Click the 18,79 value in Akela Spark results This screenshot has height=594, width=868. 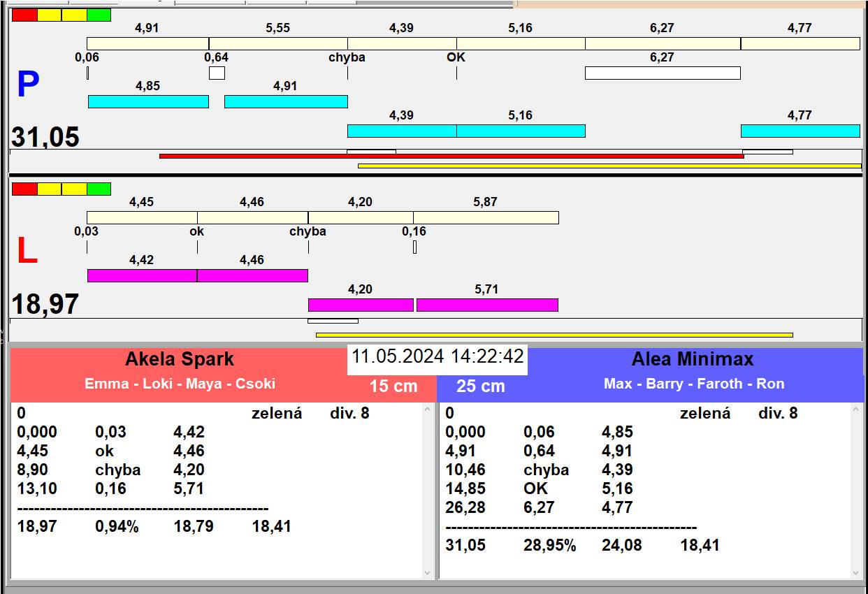pos(194,526)
